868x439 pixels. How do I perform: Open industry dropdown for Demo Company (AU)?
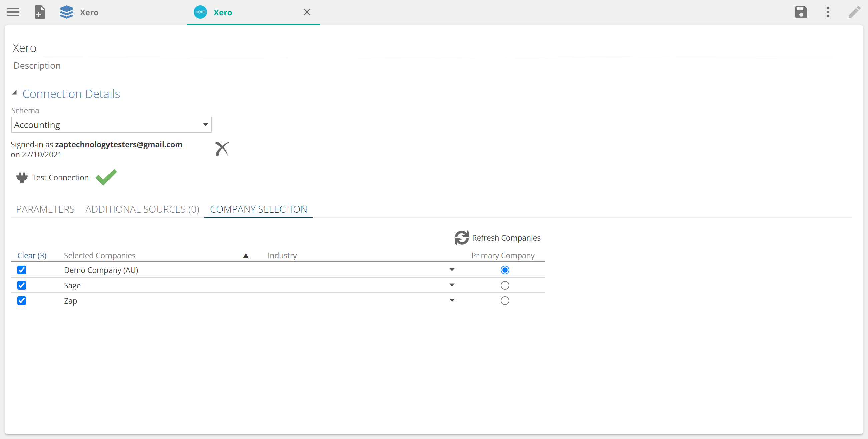pyautogui.click(x=452, y=270)
